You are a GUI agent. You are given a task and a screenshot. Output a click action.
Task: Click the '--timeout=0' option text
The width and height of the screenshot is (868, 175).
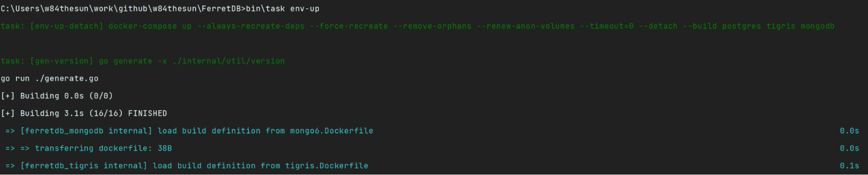point(606,26)
